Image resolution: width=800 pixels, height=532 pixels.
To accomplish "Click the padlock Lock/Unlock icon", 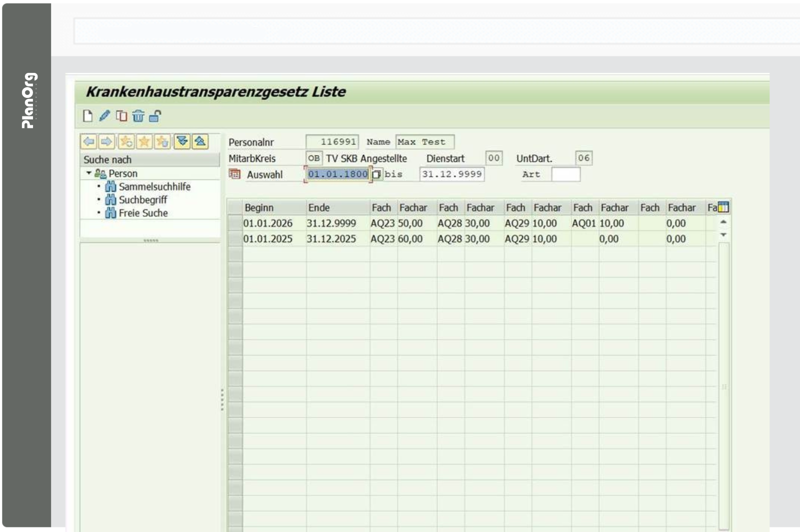I will click(x=155, y=116).
